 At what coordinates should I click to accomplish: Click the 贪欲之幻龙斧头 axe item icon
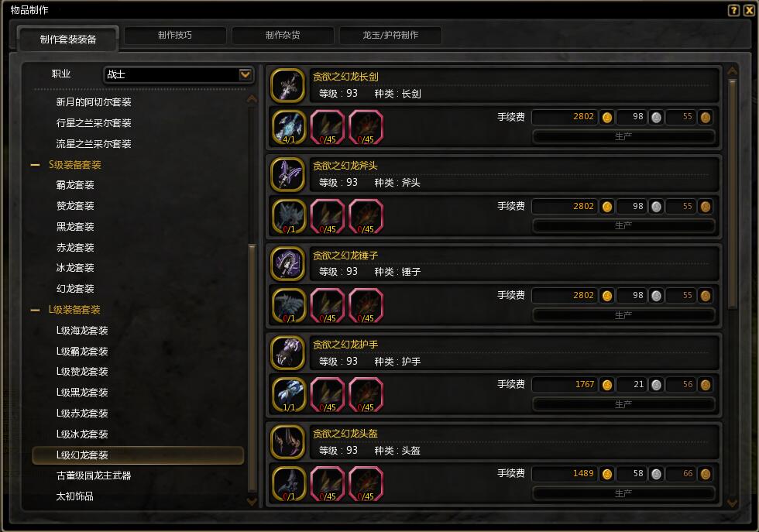click(288, 175)
